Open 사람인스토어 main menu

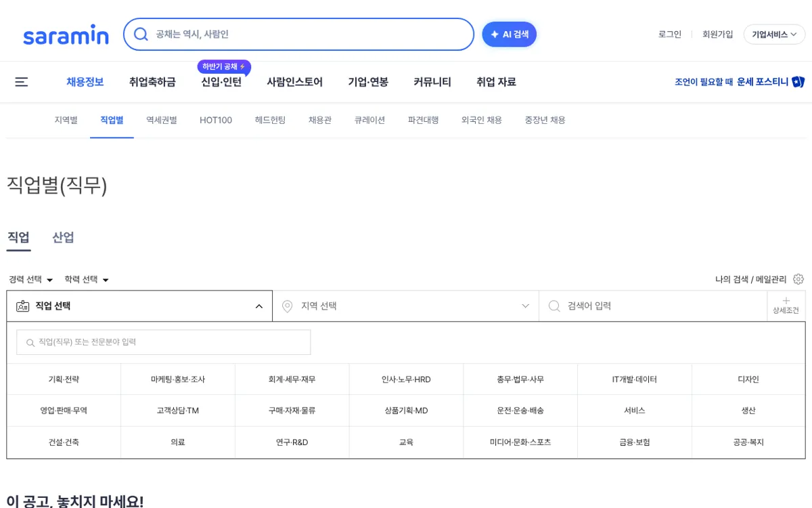point(295,82)
